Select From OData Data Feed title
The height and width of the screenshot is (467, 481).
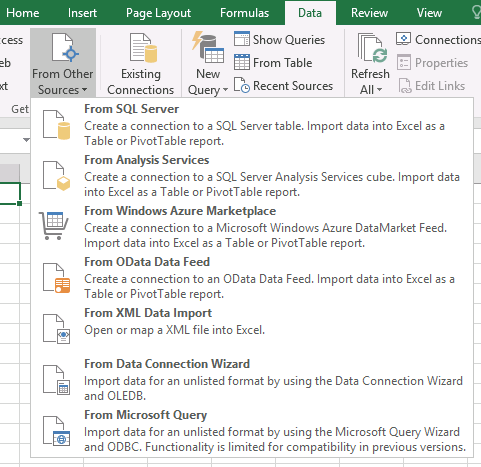point(147,262)
